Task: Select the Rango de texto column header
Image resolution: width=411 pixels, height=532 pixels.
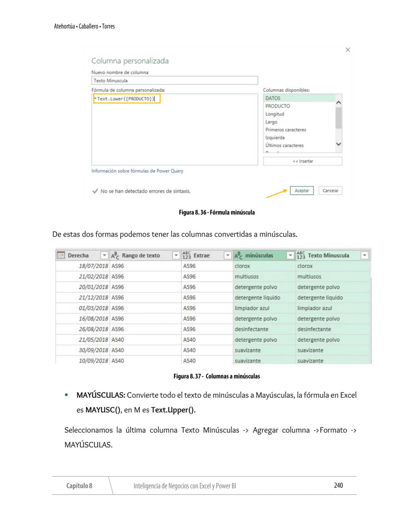Action: [145, 255]
